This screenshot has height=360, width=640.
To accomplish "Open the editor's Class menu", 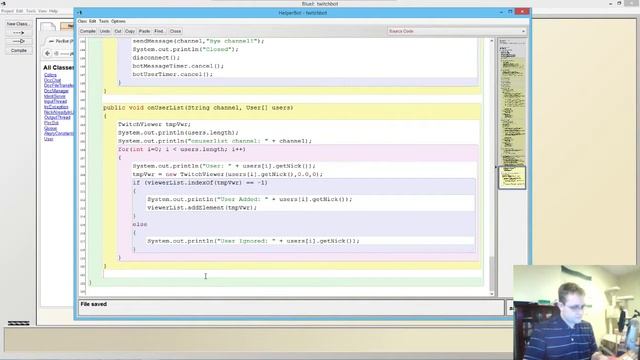I will [x=82, y=21].
